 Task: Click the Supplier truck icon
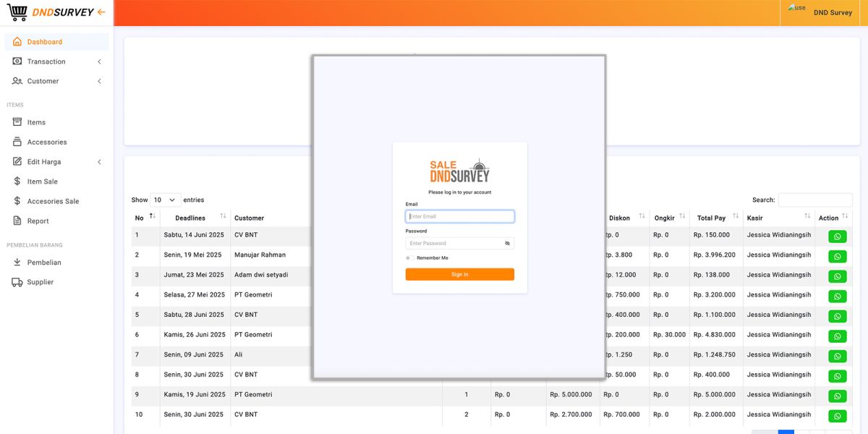click(x=17, y=282)
